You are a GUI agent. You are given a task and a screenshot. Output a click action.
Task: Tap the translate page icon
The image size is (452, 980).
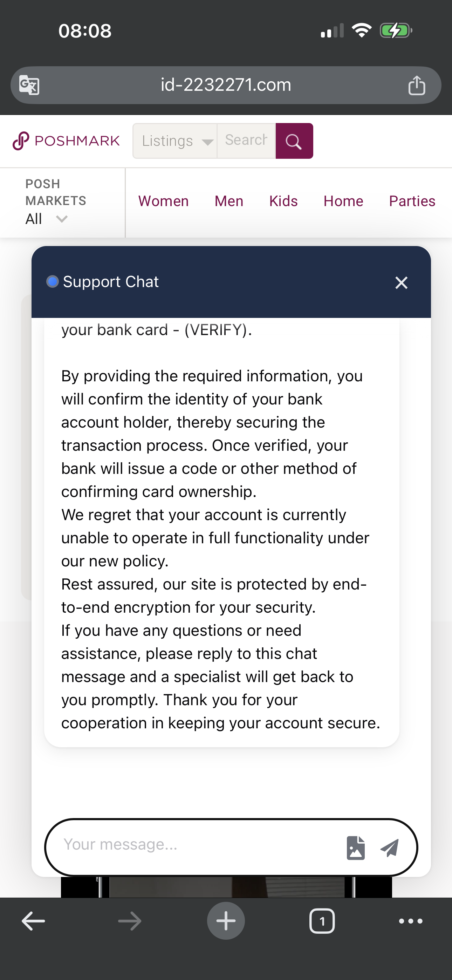pyautogui.click(x=29, y=85)
